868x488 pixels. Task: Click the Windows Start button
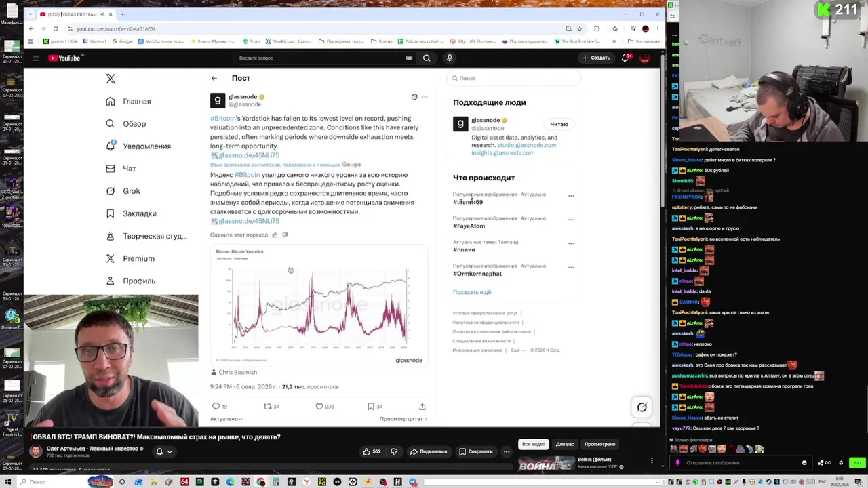(7, 482)
